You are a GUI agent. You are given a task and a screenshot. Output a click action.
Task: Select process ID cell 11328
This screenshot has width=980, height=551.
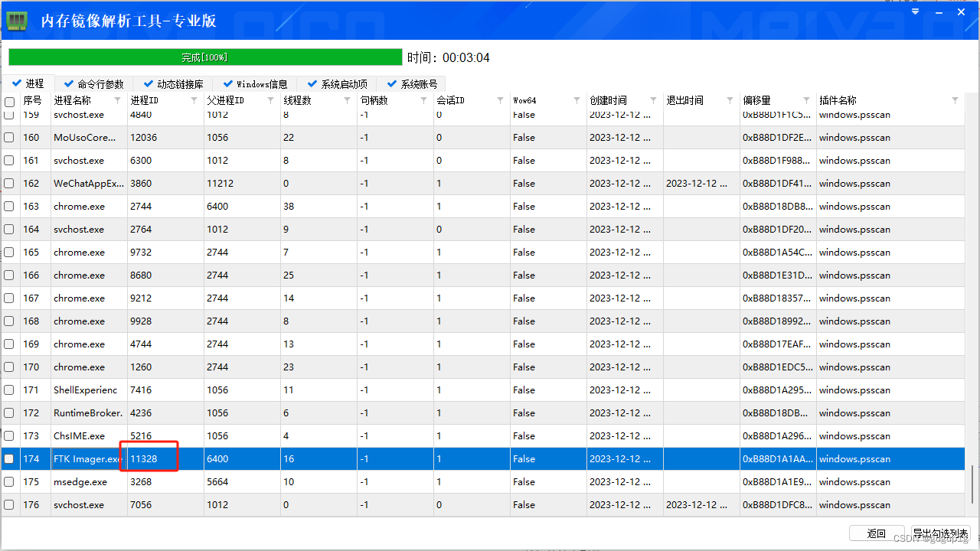click(166, 459)
